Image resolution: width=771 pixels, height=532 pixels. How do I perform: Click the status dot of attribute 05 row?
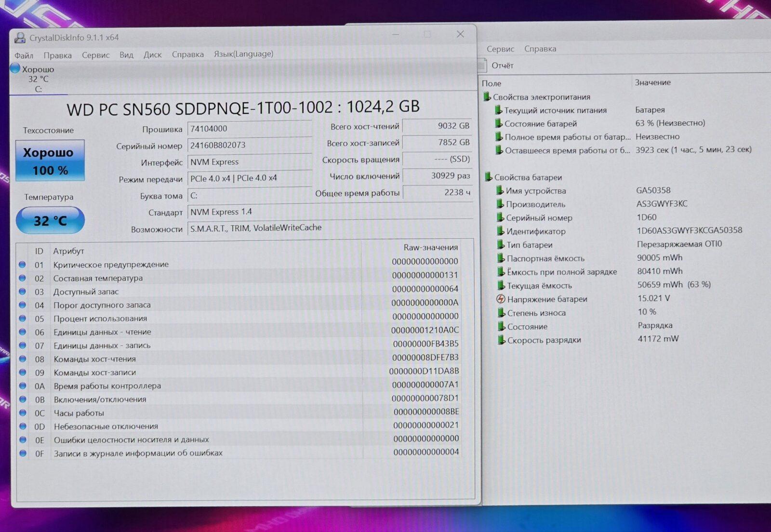22,318
